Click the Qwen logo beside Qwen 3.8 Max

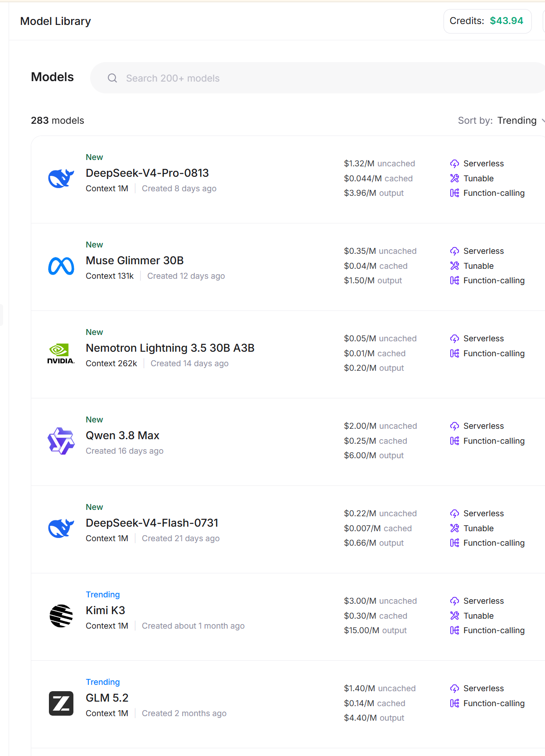click(61, 441)
